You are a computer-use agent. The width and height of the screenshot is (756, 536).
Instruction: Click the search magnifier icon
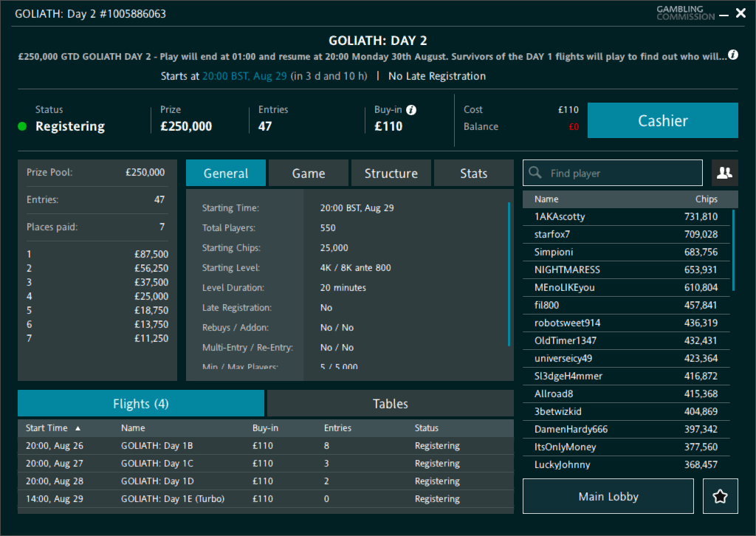(535, 173)
